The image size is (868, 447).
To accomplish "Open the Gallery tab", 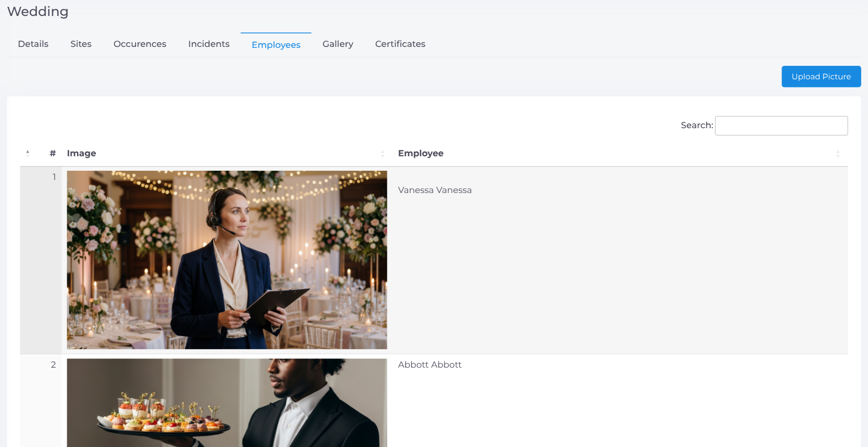I will tap(338, 44).
